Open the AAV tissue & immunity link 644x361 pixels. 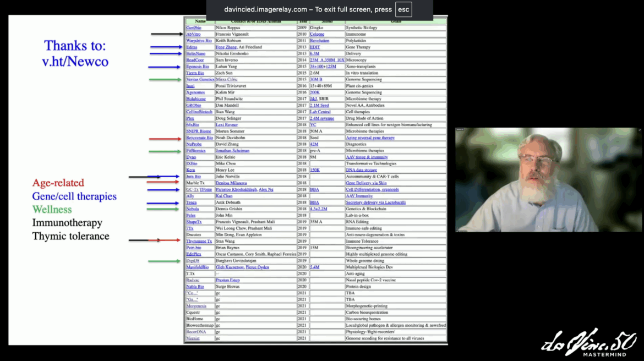pos(367,157)
